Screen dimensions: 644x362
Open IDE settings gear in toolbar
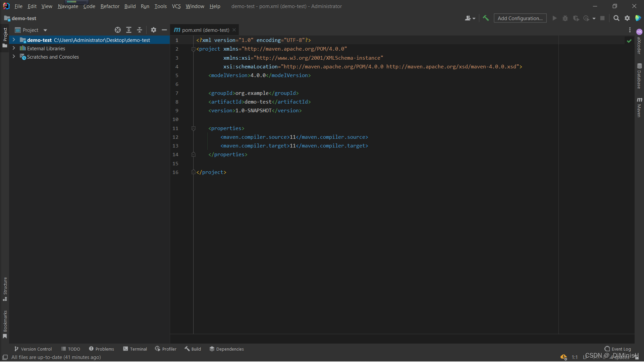point(627,18)
